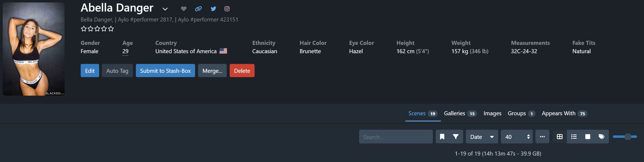Select the tagger view tag icon
Image resolution: width=644 pixels, height=162 pixels.
(x=601, y=136)
